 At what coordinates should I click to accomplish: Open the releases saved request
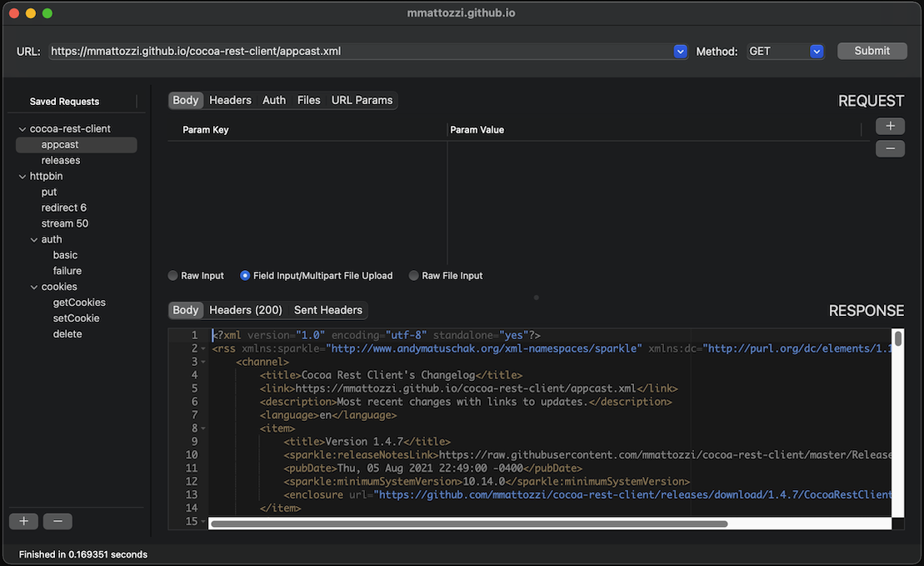(61, 160)
